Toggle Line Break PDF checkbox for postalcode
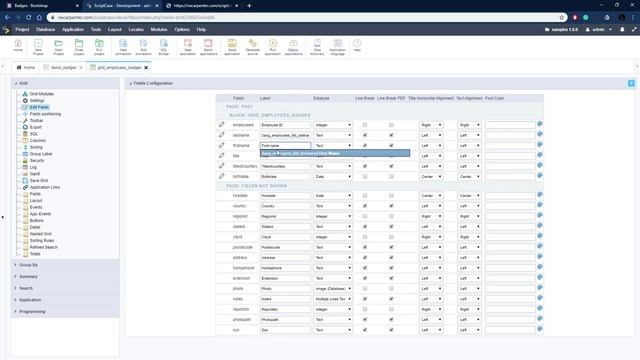 coord(391,247)
